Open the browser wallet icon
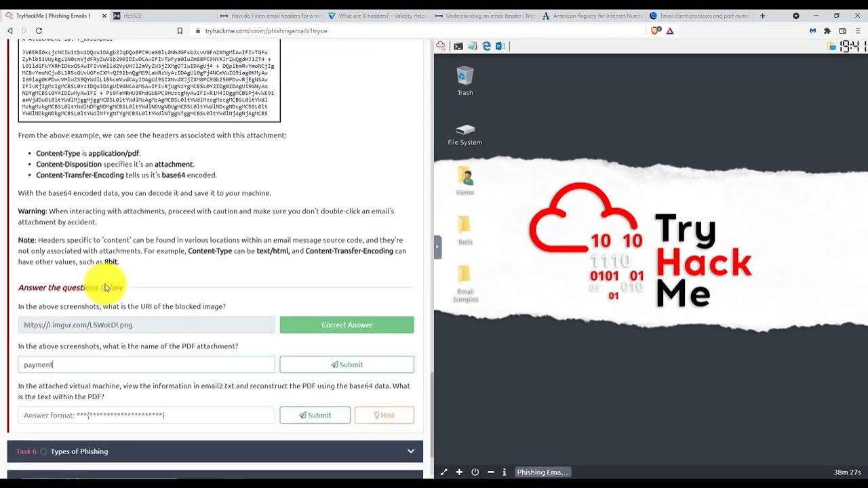The image size is (868, 488). tap(843, 30)
